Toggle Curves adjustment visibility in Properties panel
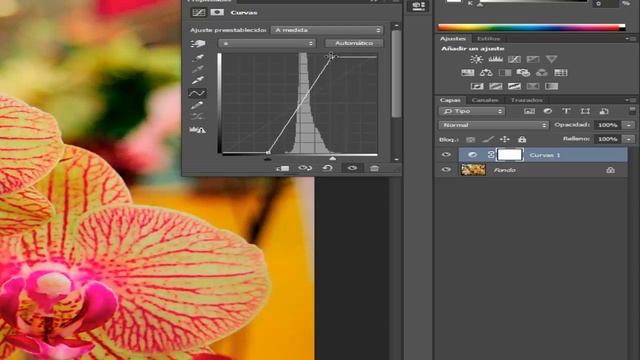 coord(352,168)
